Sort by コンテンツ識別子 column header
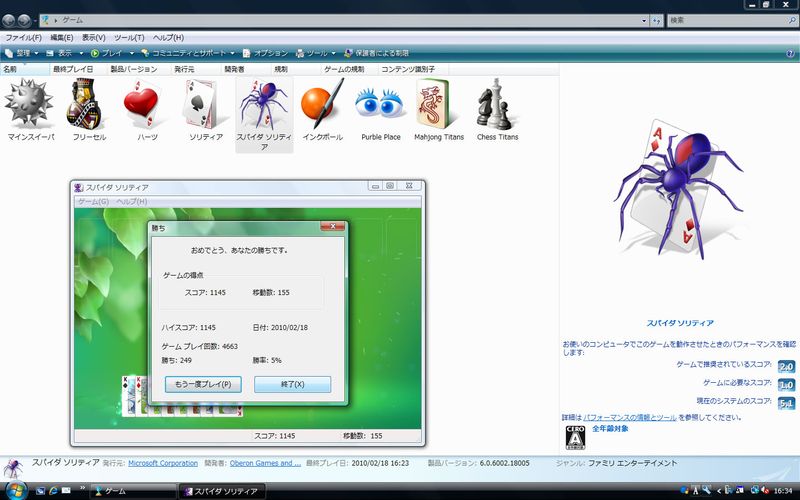 point(413,69)
